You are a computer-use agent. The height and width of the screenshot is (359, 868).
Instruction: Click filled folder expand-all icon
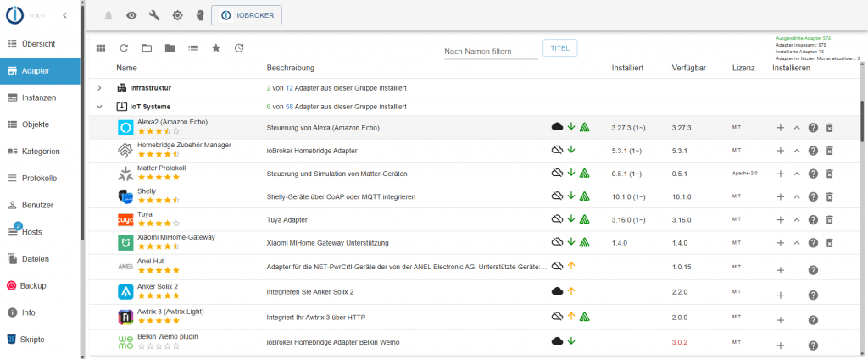coord(170,48)
